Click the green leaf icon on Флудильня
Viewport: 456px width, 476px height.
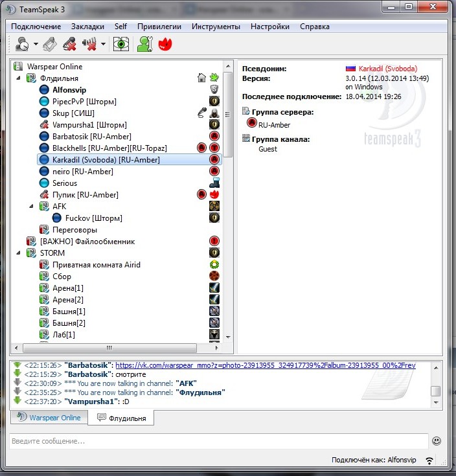(x=214, y=78)
